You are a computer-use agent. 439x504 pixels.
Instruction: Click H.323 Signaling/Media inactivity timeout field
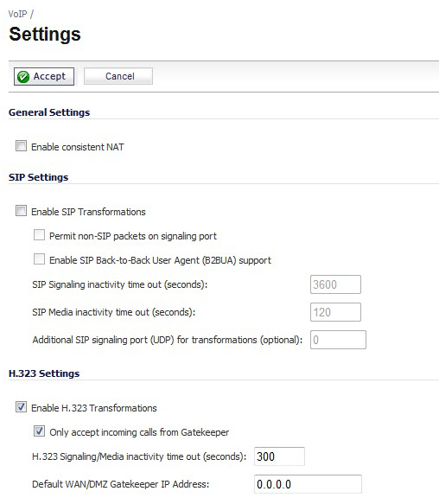(279, 456)
